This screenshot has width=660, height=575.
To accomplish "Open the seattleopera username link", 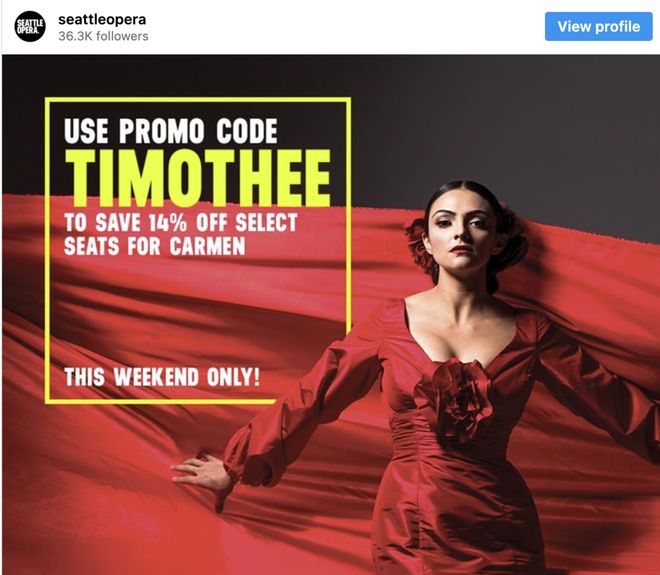I will pos(102,19).
